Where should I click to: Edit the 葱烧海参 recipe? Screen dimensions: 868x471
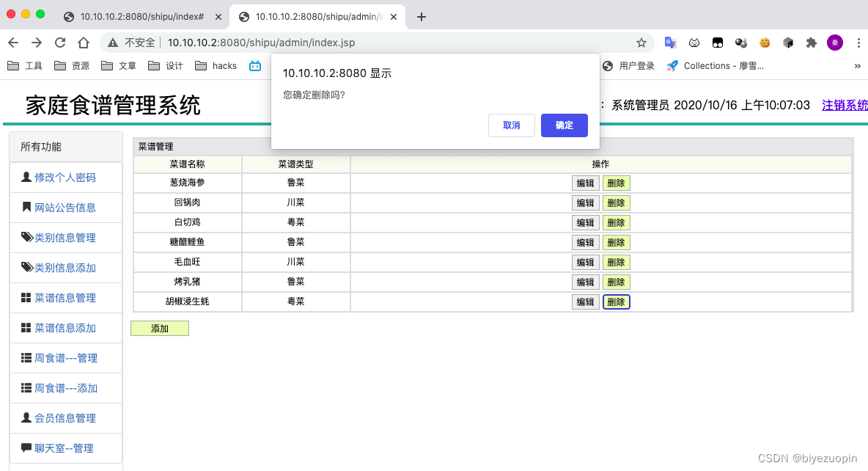pos(585,183)
